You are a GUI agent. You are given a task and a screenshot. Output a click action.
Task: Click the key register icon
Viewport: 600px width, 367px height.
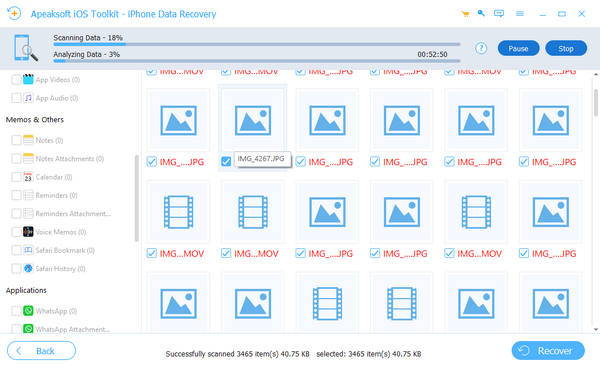[481, 13]
